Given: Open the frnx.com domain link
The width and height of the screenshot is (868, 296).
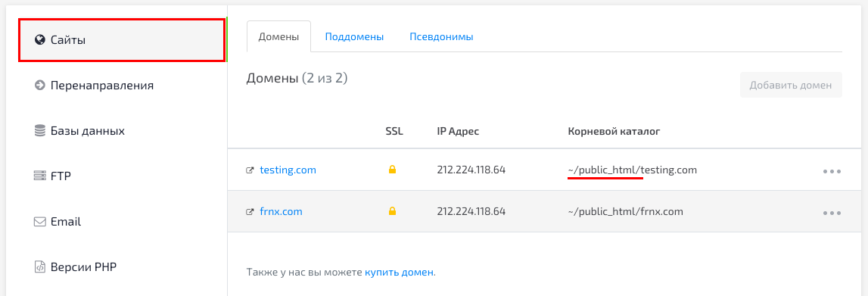Looking at the screenshot, I should click(x=282, y=211).
